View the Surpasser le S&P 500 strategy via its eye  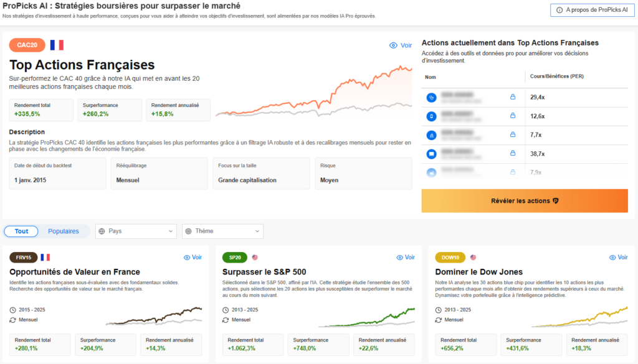click(x=406, y=257)
